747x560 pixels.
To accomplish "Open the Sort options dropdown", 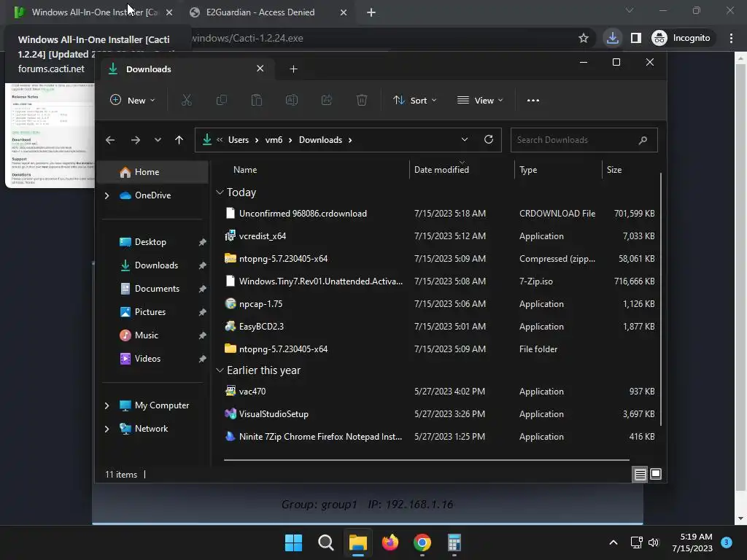I will tap(414, 101).
